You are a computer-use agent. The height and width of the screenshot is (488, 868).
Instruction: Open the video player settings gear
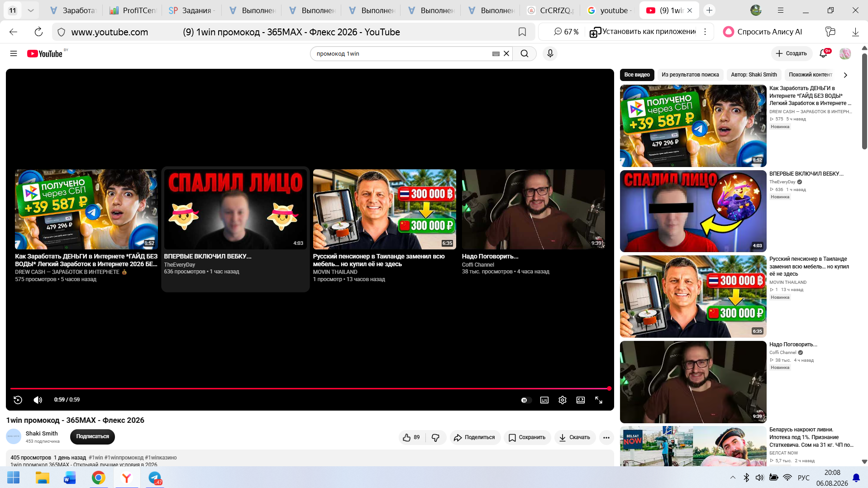point(563,400)
